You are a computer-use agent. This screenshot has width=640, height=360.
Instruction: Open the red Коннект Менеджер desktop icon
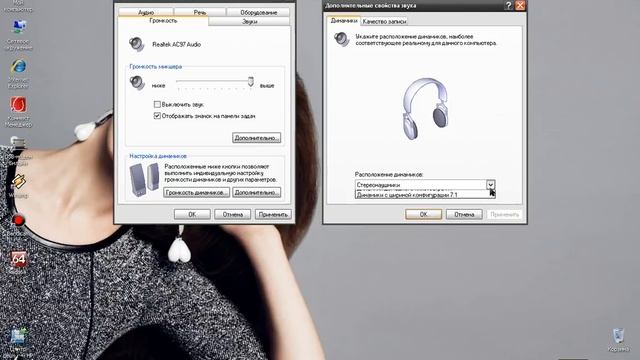pos(18,111)
